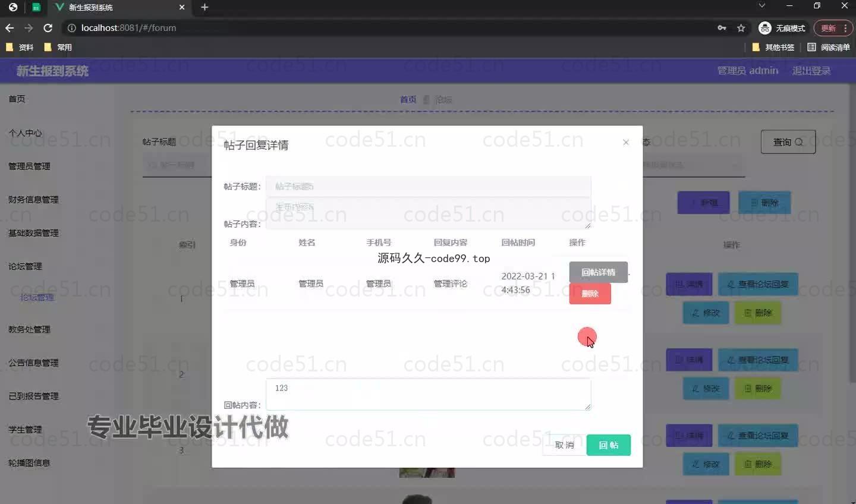Click the page vertical scrollbar
This screenshot has width=856, height=504.
[853, 232]
